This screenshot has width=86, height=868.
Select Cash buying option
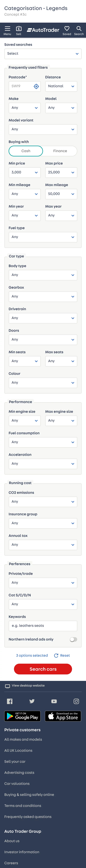click(x=26, y=151)
